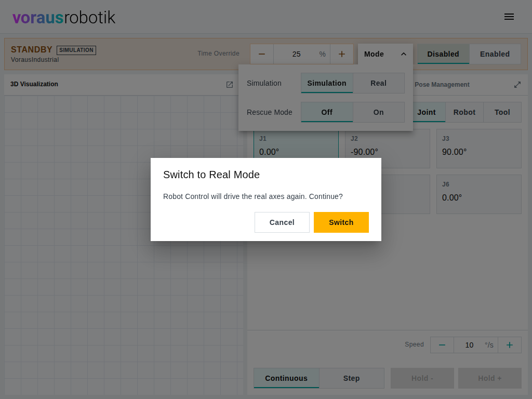
Task: Switch to the Tool tab
Action: 502,112
